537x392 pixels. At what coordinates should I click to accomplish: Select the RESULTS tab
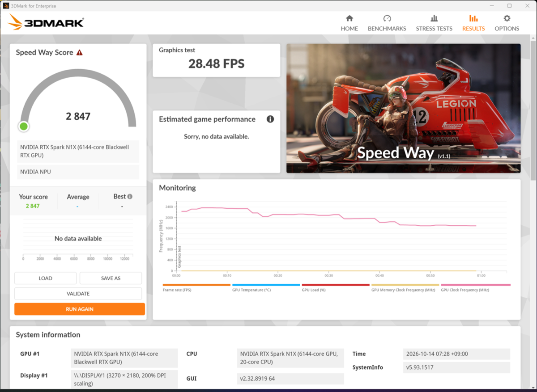click(473, 23)
